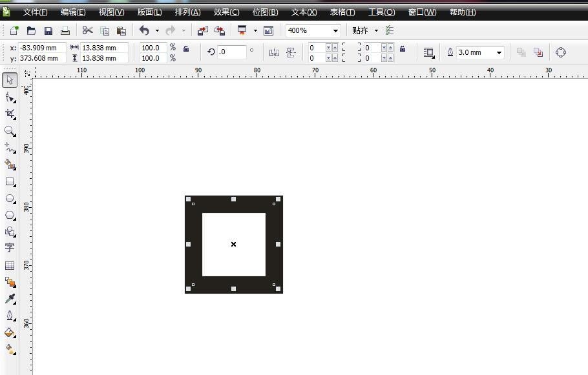This screenshot has width=588, height=375.
Task: Open the 文件(F) menu
Action: 36,12
